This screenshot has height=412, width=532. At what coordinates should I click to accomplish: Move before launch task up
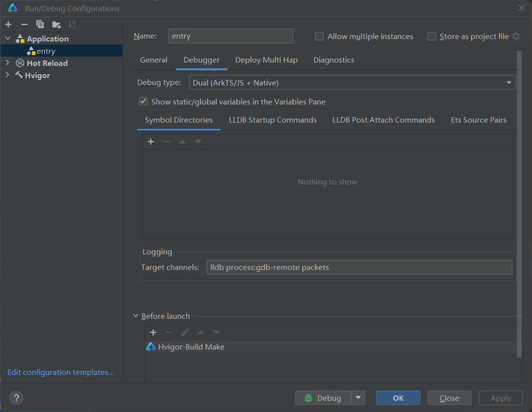click(201, 332)
